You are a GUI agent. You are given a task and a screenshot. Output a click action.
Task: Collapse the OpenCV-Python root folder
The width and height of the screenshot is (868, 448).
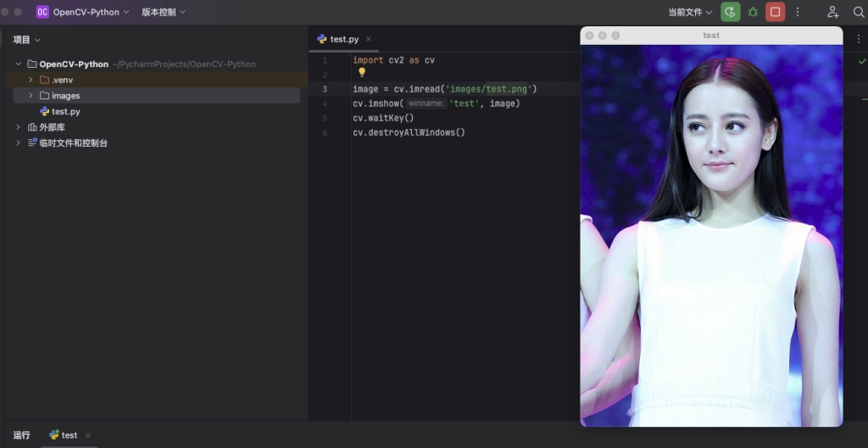(19, 64)
